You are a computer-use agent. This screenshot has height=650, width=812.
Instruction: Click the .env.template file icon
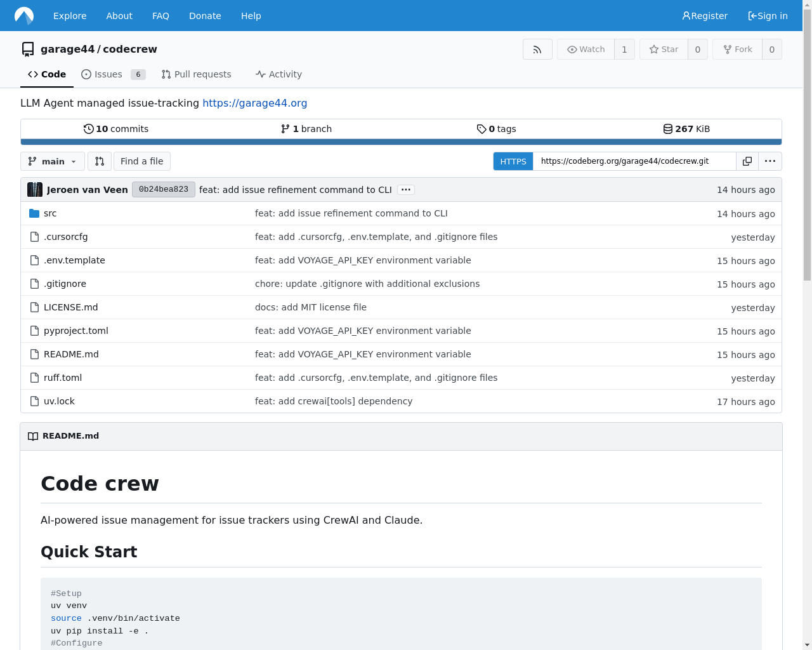click(x=35, y=260)
